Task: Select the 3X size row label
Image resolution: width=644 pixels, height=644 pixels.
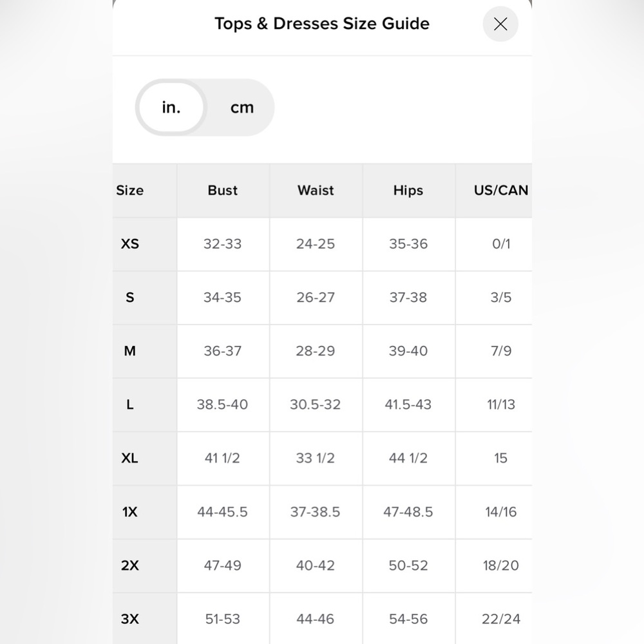Action: 130,619
